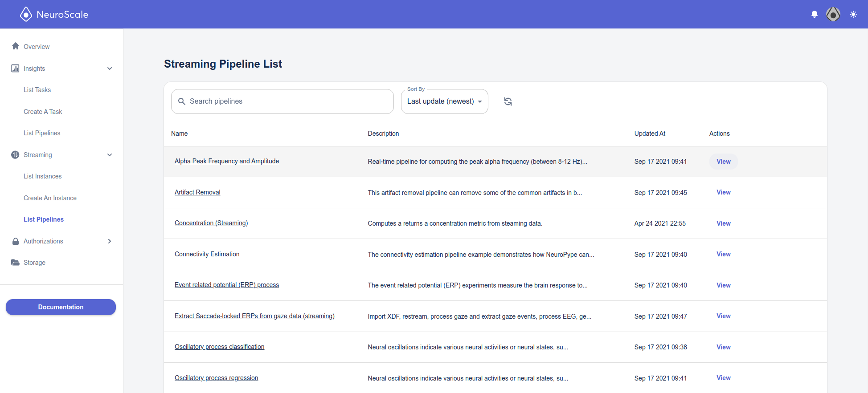The width and height of the screenshot is (868, 393).
Task: Click View for Connectivity Estimation row
Action: (x=723, y=254)
